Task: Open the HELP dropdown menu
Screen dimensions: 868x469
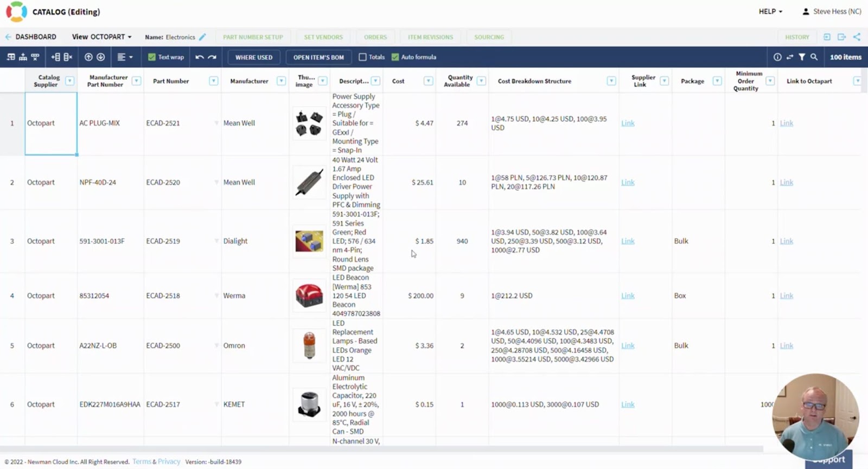Action: coord(770,11)
